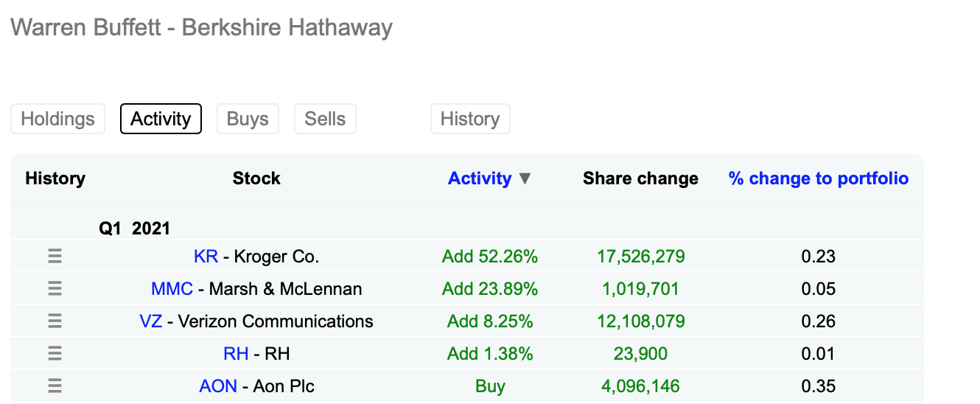Click share change value 1,019,701

[640, 289]
